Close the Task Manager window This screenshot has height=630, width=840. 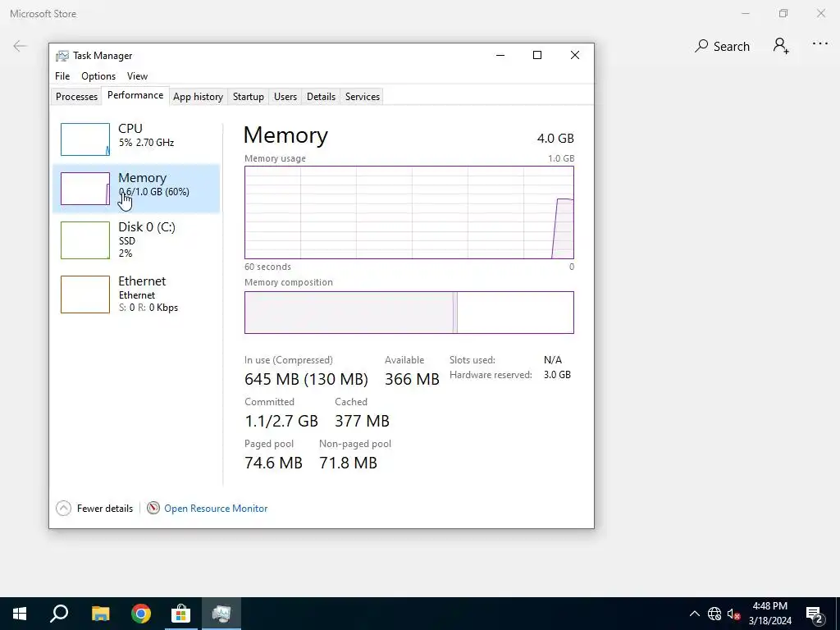tap(575, 55)
